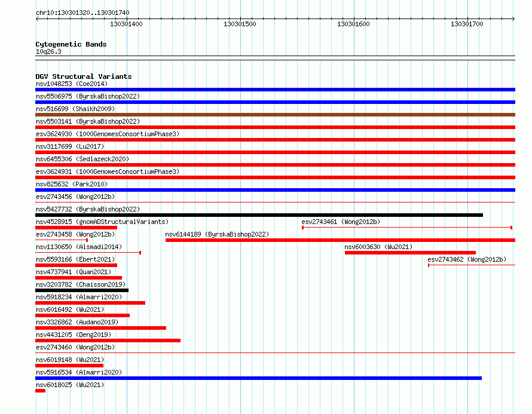Select the red bar under nsv3326862
Screen dimensions: 532x414
(x=101, y=328)
